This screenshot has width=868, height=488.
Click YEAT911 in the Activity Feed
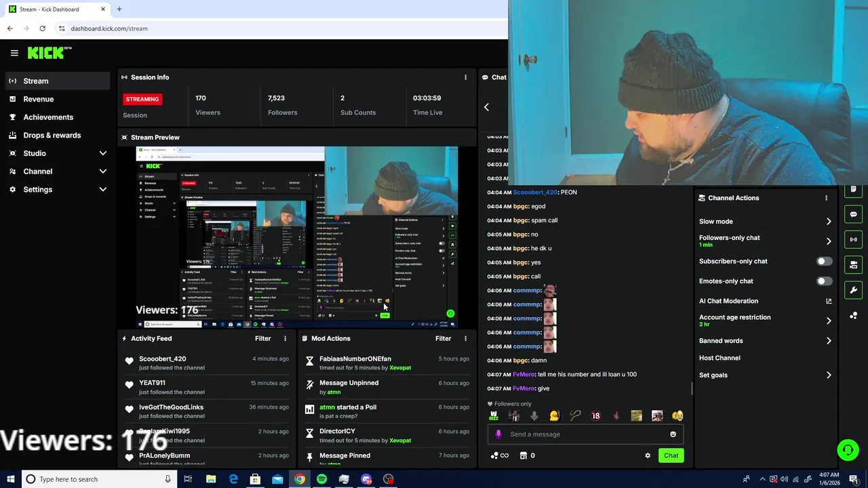[x=152, y=383]
